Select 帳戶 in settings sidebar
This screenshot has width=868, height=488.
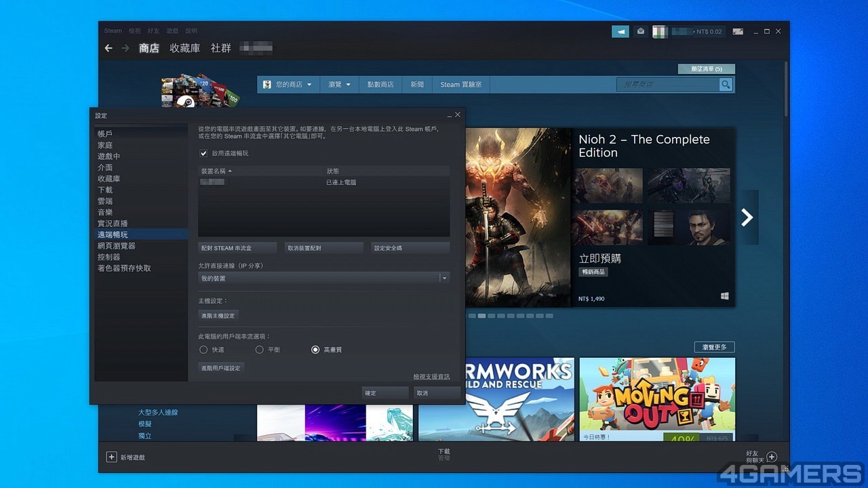tap(141, 134)
